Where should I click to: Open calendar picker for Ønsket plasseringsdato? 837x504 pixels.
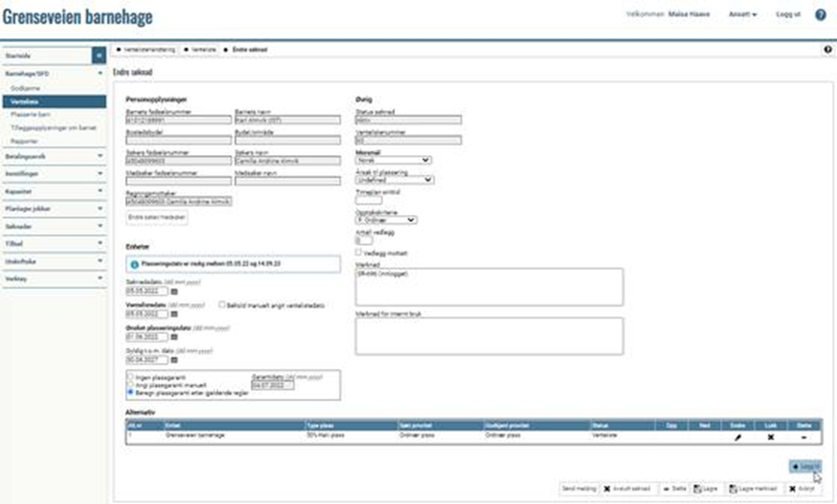[175, 337]
